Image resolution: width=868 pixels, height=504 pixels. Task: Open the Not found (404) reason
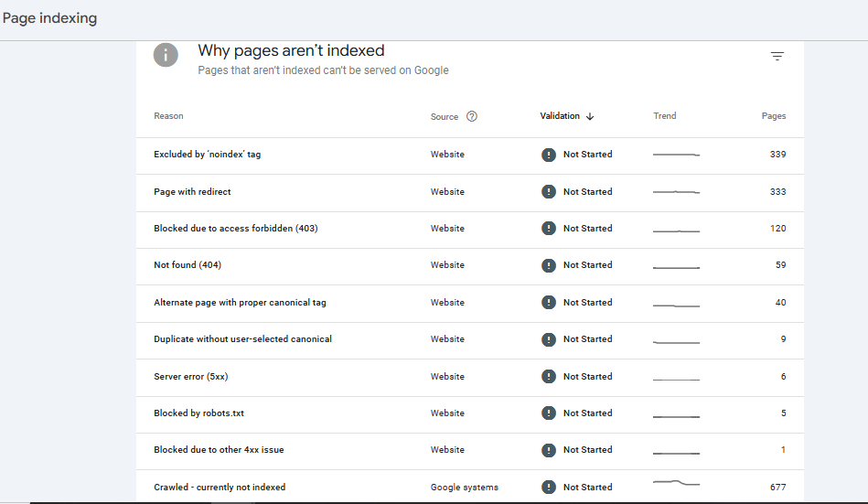pyautogui.click(x=188, y=265)
